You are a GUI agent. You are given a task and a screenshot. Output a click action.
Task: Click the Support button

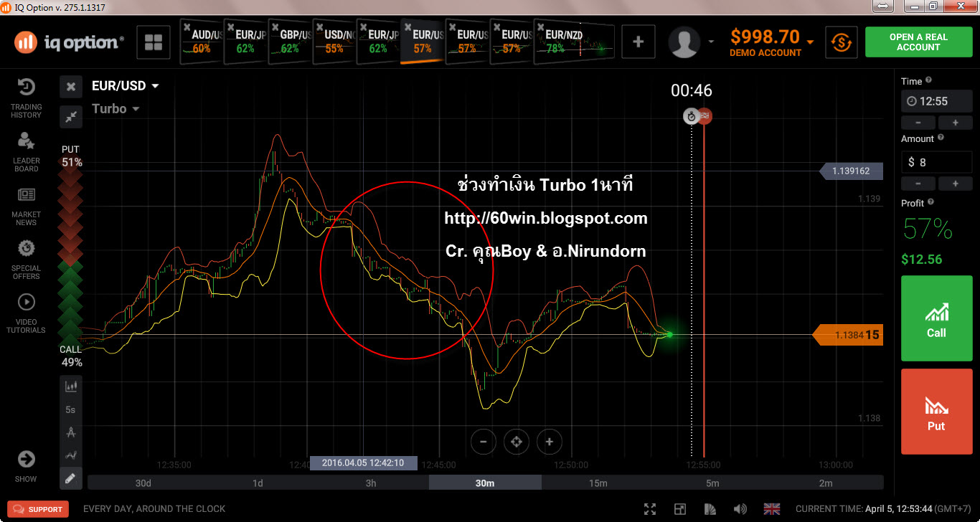[x=38, y=509]
